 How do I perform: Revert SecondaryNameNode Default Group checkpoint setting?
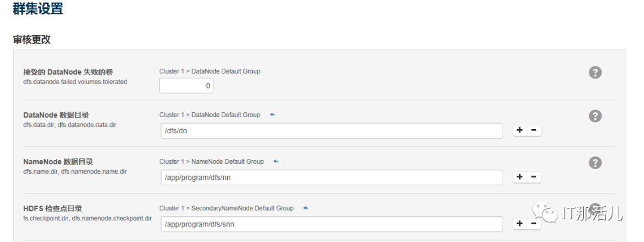[306, 208]
